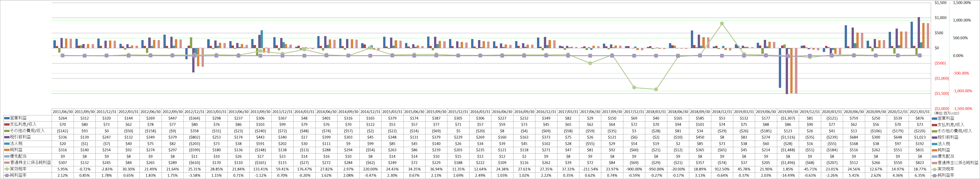Select 営業利益 value ($1,307) for 2019/09/30

788,118
